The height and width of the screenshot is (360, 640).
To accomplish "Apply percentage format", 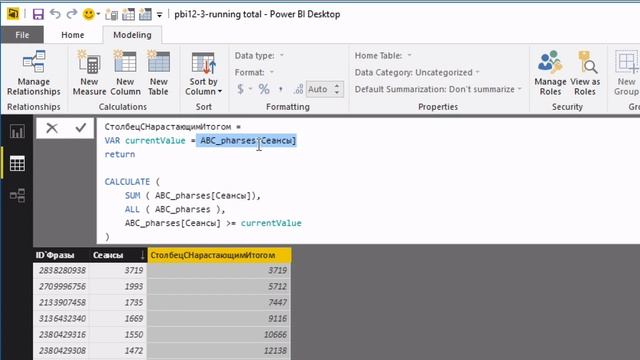I will click(264, 89).
